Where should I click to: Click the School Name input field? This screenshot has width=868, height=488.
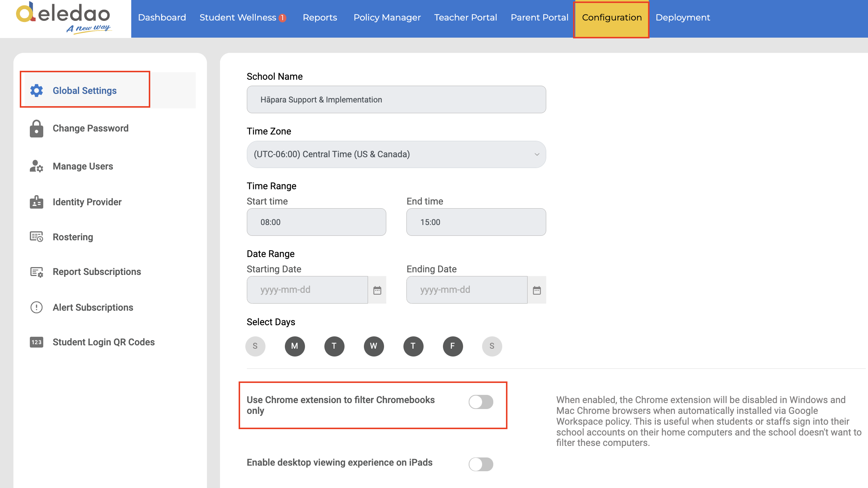pyautogui.click(x=396, y=99)
